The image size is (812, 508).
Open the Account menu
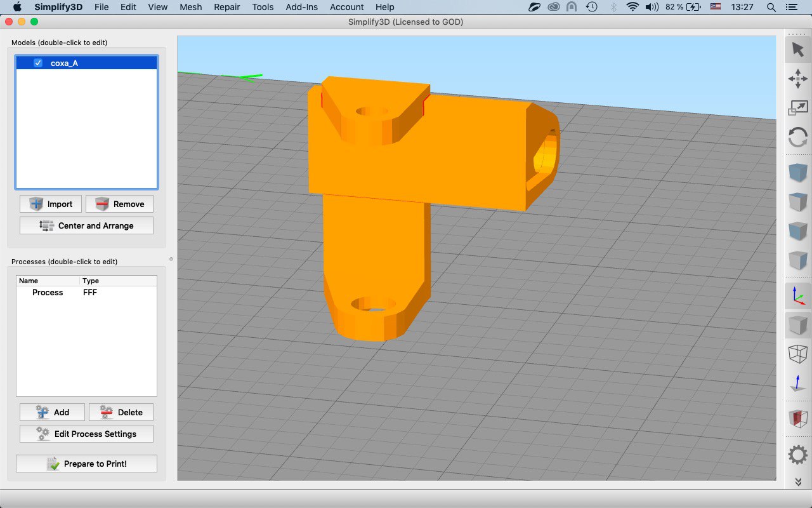coord(346,7)
